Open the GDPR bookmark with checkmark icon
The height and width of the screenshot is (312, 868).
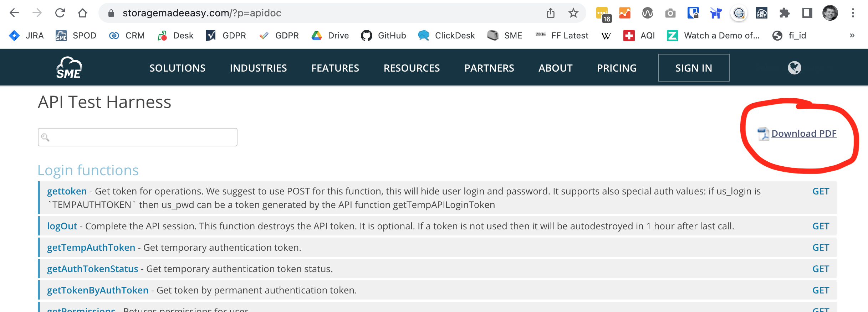pyautogui.click(x=279, y=36)
